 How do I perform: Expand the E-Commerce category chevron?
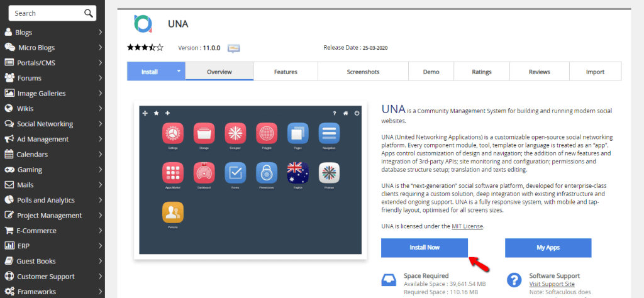tap(100, 230)
